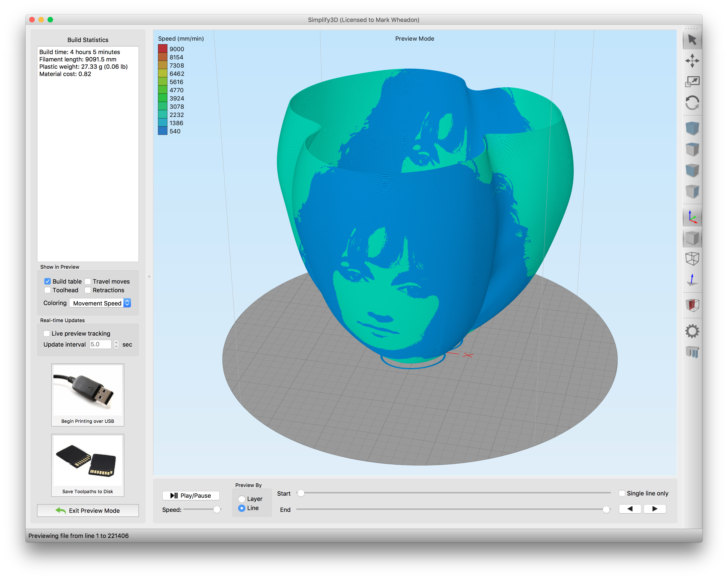Select Layer preview mode radio button
Viewport: 728px width, 579px height.
coord(242,499)
